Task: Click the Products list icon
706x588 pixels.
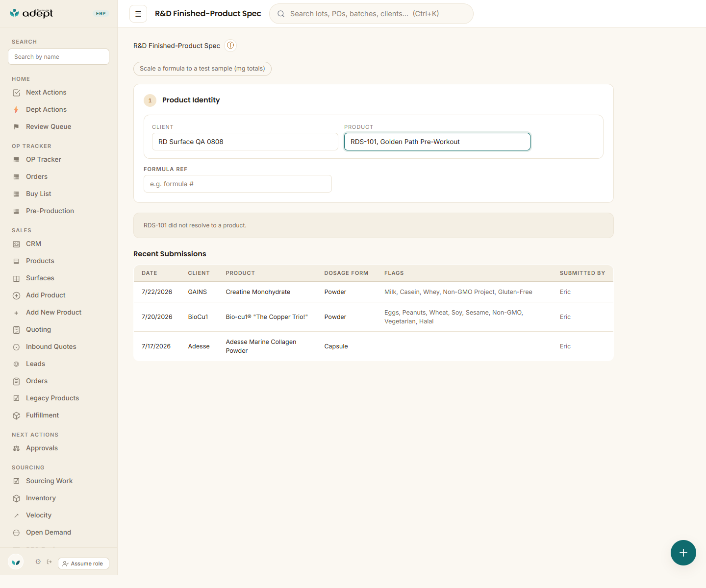Action: (16, 261)
